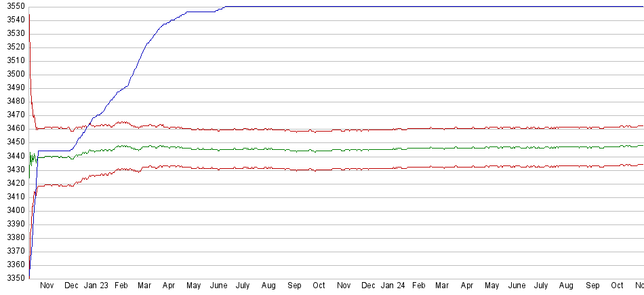Viewport: 644px width, 295px height.
Task: Click the upper red line's bump above Feb 2023
Action: pos(123,123)
